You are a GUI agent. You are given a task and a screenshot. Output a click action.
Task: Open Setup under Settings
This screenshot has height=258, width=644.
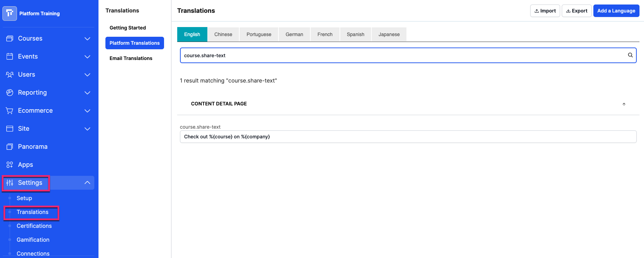tap(24, 198)
